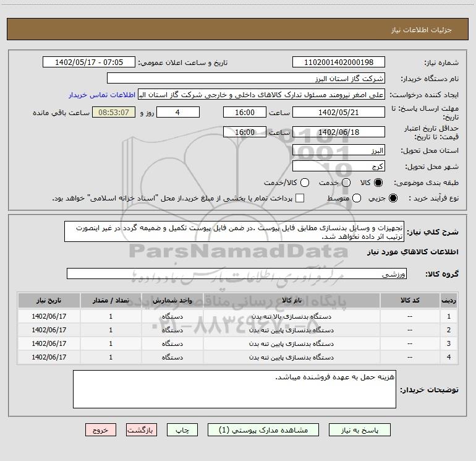
Task: Click the price validity time 16:00 field
Action: [245, 132]
